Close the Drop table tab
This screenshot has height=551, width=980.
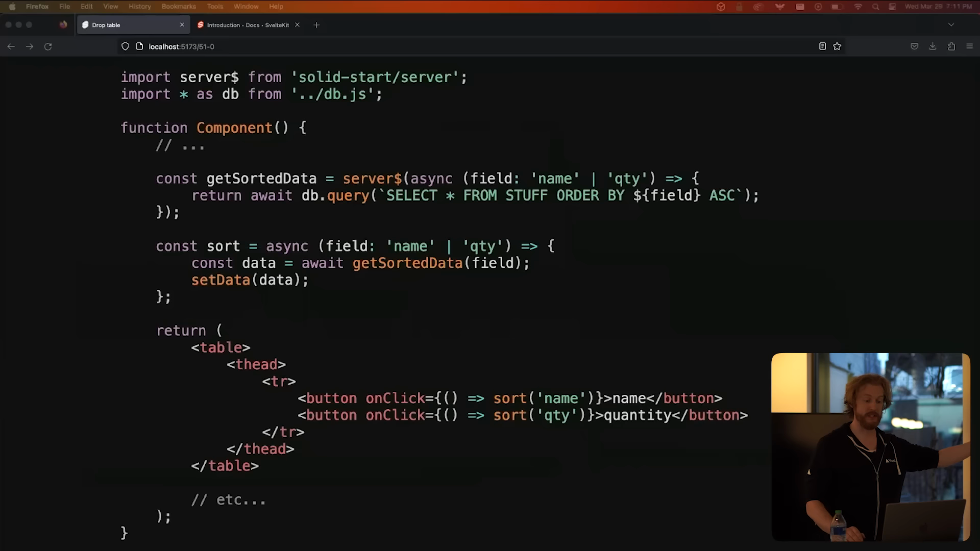pyautogui.click(x=182, y=25)
